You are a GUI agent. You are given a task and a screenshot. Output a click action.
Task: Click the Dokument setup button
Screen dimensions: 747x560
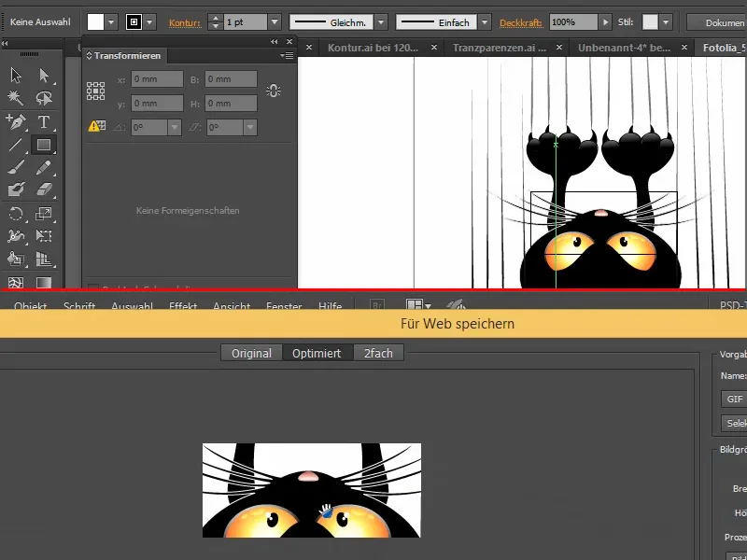point(717,22)
